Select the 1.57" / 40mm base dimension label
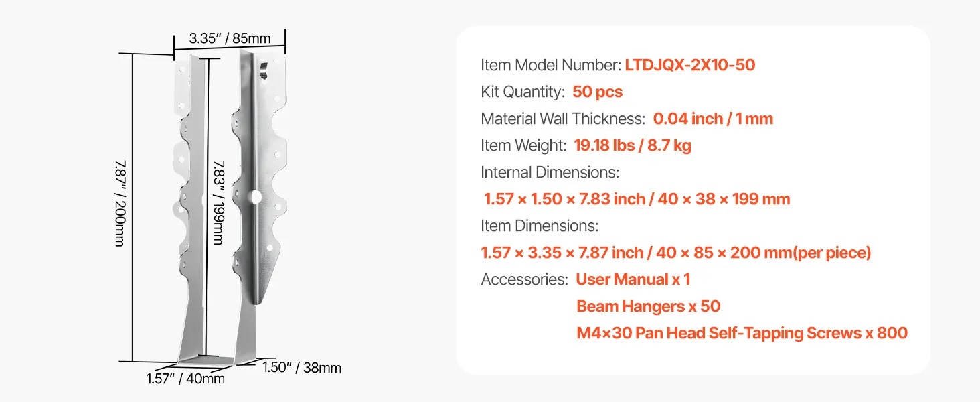The width and height of the screenshot is (980, 402). point(185,379)
